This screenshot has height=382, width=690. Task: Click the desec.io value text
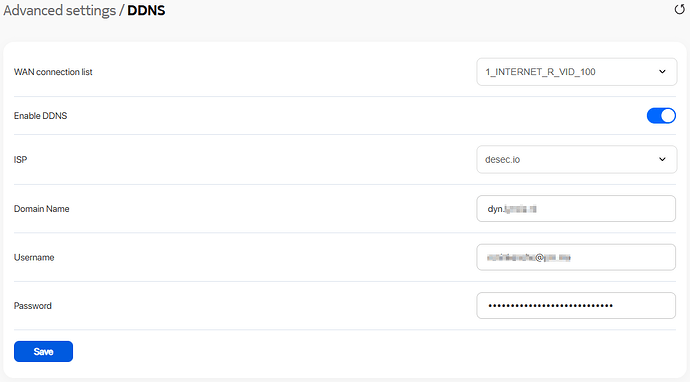[x=503, y=159]
